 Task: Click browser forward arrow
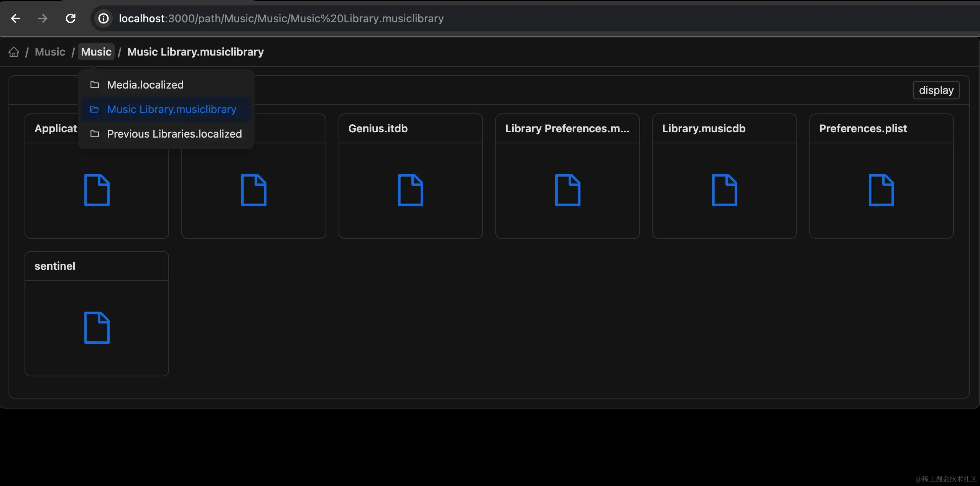(43, 18)
